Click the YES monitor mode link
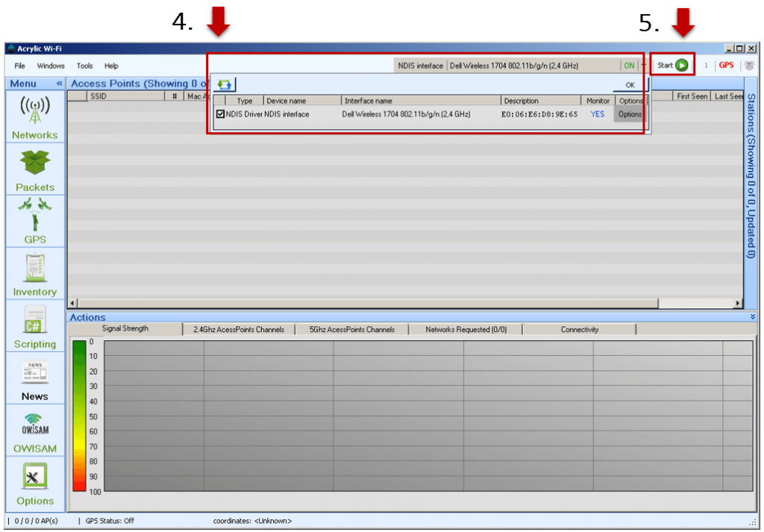The image size is (764, 532). coord(598,114)
